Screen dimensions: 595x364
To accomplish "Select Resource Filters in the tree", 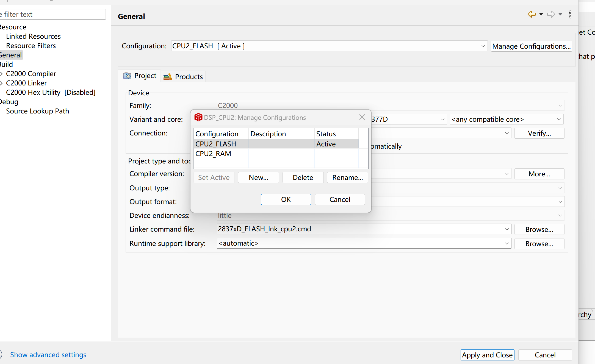I will (31, 46).
